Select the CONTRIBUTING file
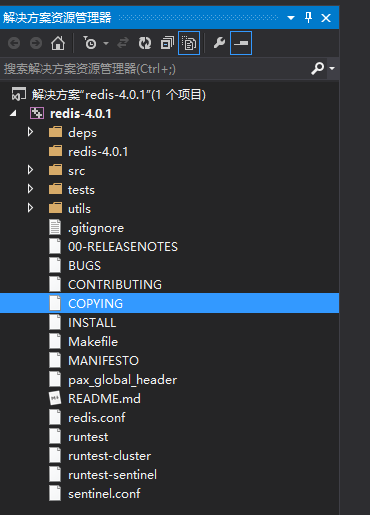370x515 pixels. pyautogui.click(x=115, y=285)
